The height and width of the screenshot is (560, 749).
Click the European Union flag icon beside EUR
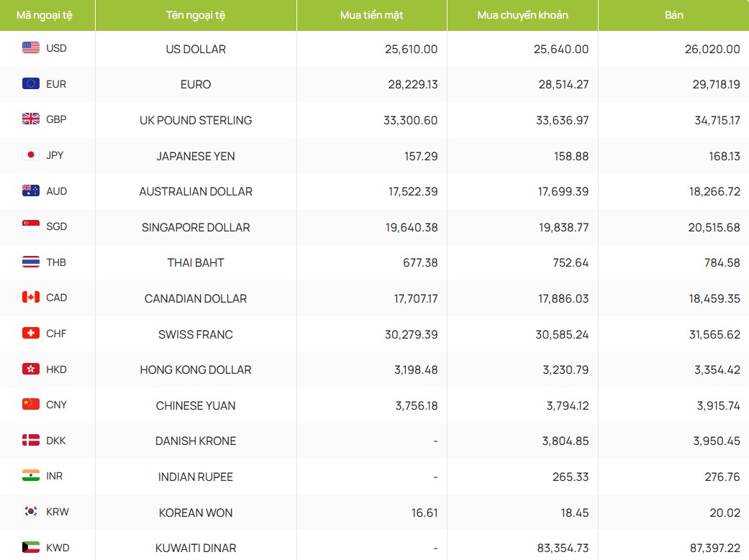(30, 83)
